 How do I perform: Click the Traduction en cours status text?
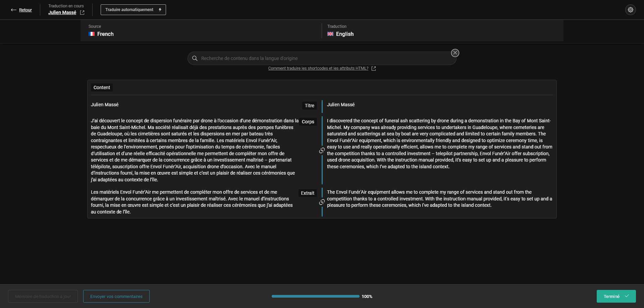point(66,6)
